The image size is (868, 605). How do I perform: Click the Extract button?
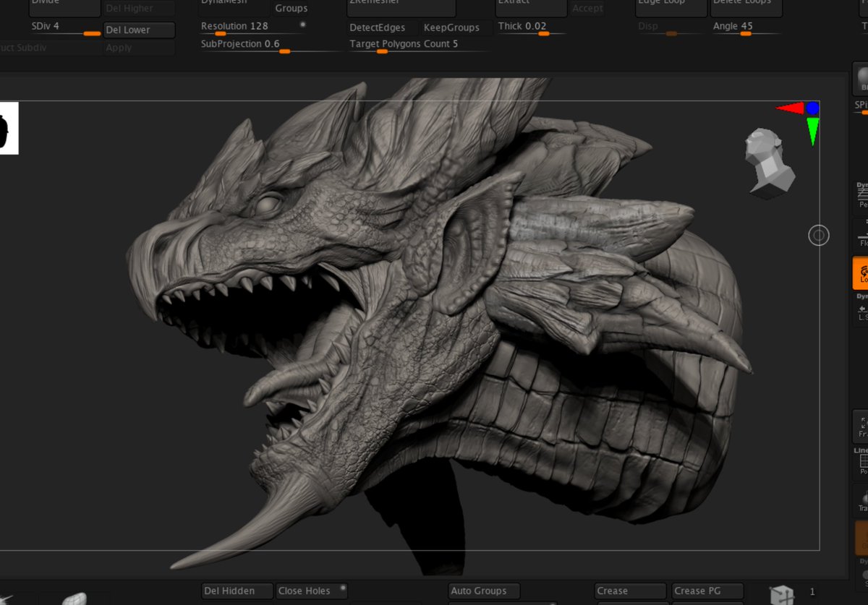531,8
